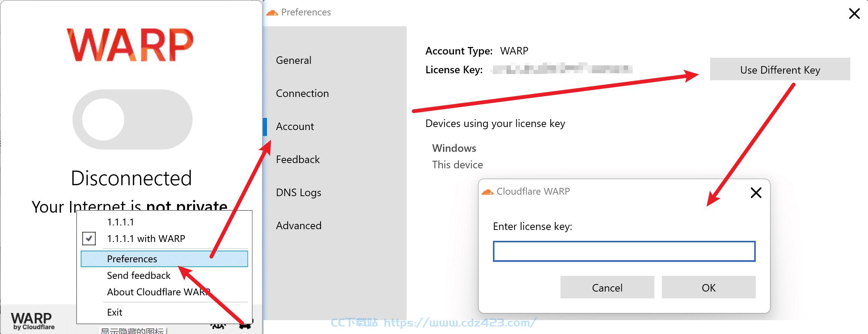Open the Advanced preferences tab
The image size is (868, 334).
(x=298, y=225)
